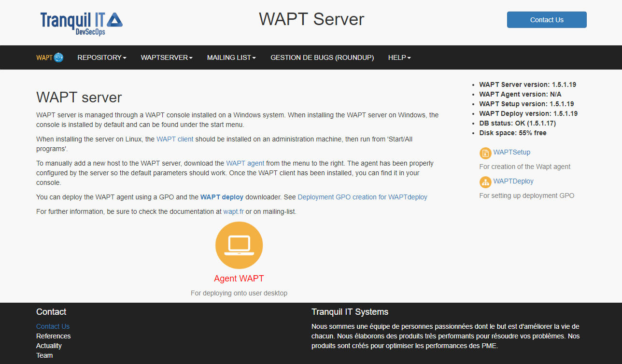Click 'For creation of the Wapt agent' text
This screenshot has width=622, height=364.
525,167
